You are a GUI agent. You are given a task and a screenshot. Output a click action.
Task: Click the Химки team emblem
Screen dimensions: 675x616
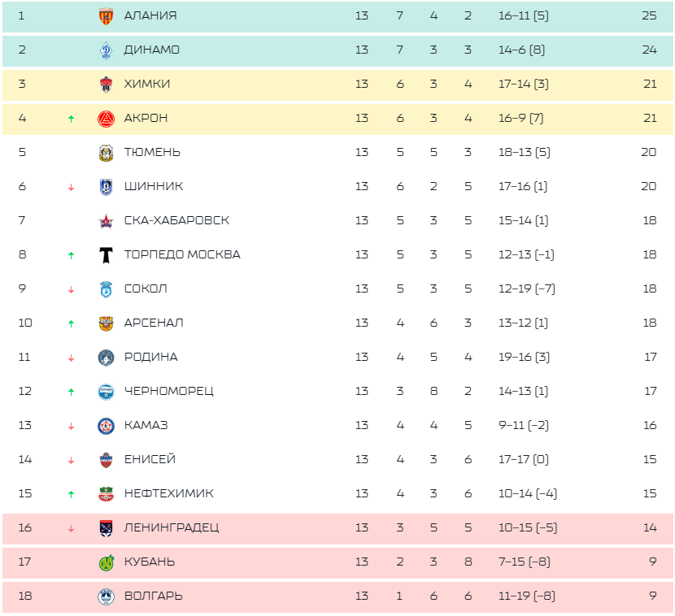point(106,84)
